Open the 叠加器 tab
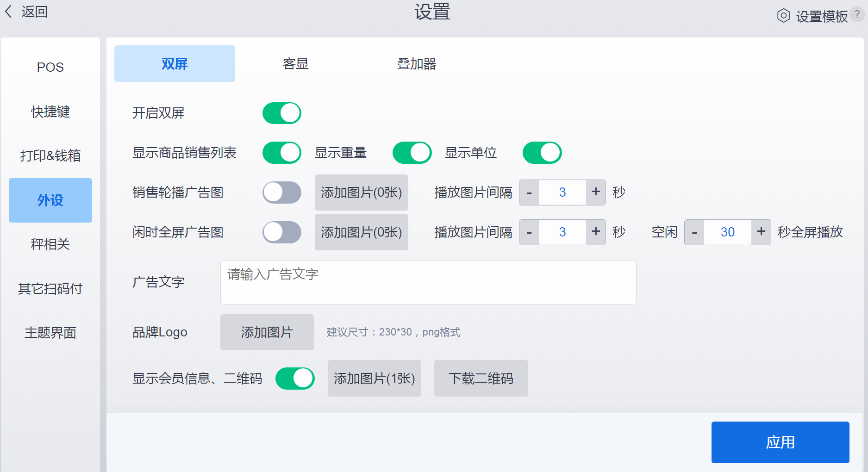The width and height of the screenshot is (868, 472). tap(417, 64)
